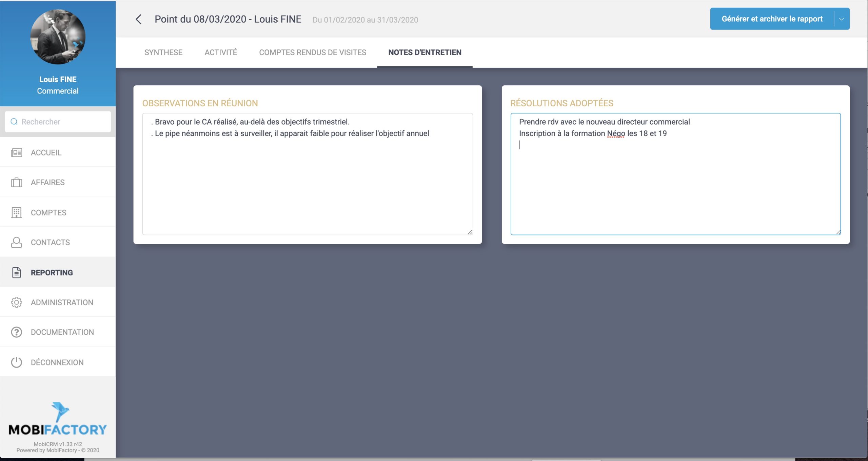Click the Contacts person icon

(x=16, y=243)
